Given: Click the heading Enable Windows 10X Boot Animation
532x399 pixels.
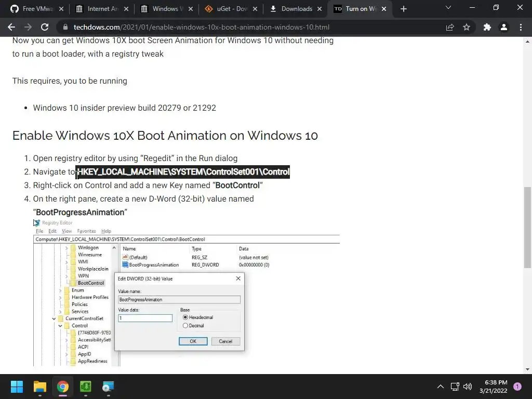Looking at the screenshot, I should pyautogui.click(x=165, y=136).
